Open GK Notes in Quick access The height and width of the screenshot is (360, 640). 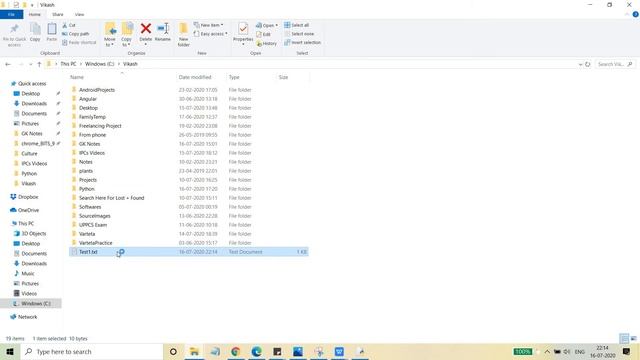(x=31, y=133)
